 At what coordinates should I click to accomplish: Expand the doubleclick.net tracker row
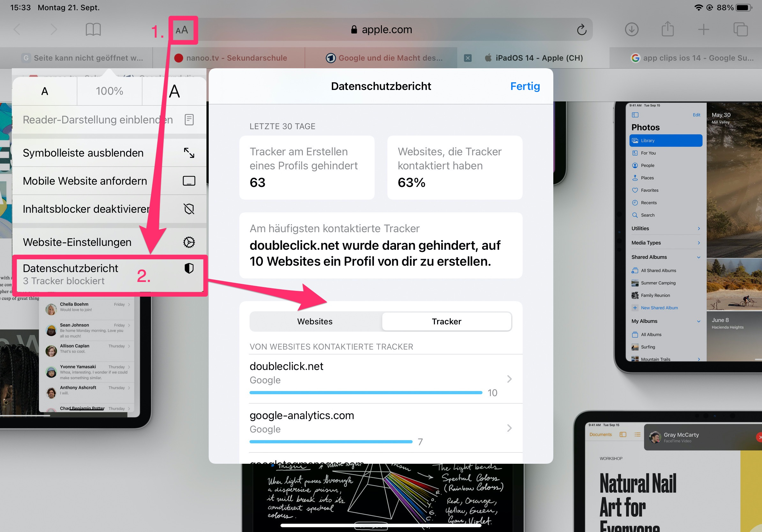click(381, 379)
